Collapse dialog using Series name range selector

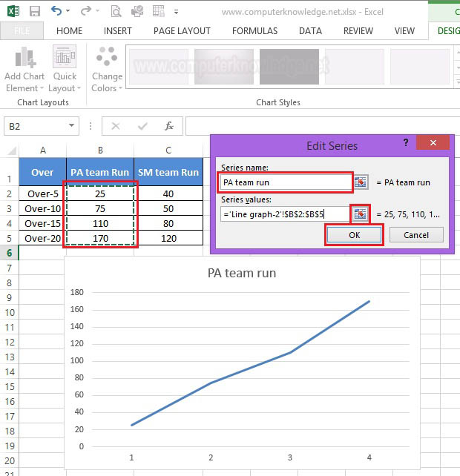click(x=361, y=182)
